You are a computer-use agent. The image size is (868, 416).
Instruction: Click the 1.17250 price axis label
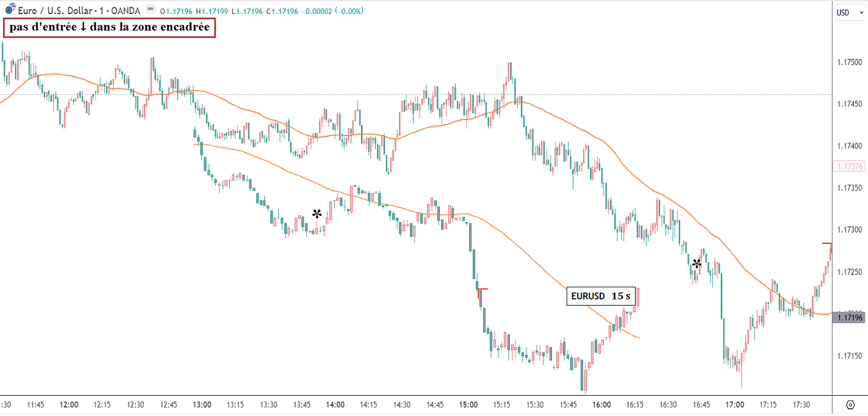tap(850, 271)
